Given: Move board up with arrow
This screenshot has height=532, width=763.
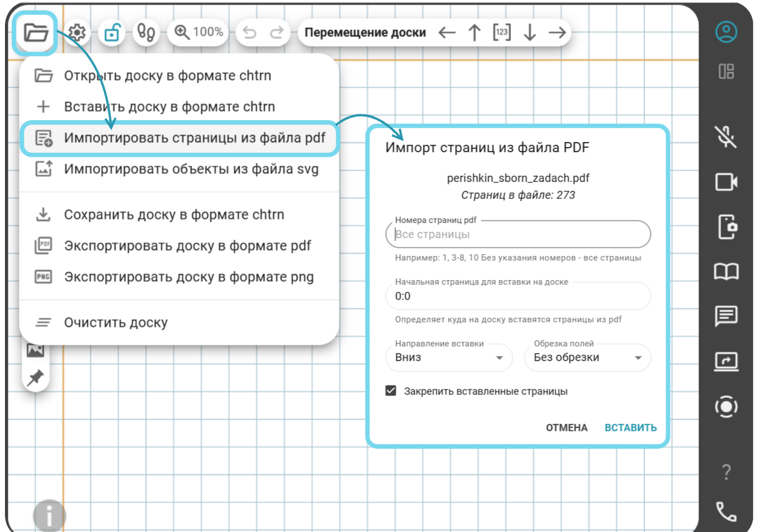Looking at the screenshot, I should (475, 33).
